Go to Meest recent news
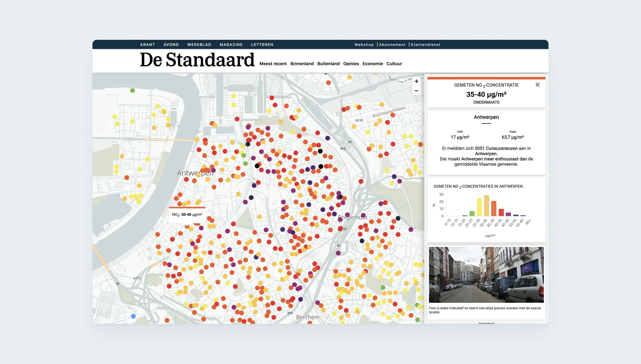Viewport: 641px width, 364px height. 273,64
